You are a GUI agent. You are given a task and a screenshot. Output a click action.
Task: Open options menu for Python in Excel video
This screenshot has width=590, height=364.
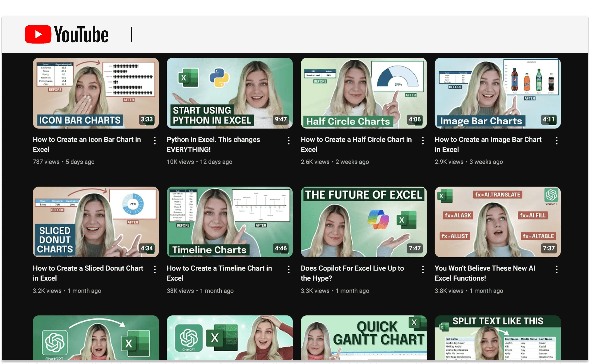[289, 141]
